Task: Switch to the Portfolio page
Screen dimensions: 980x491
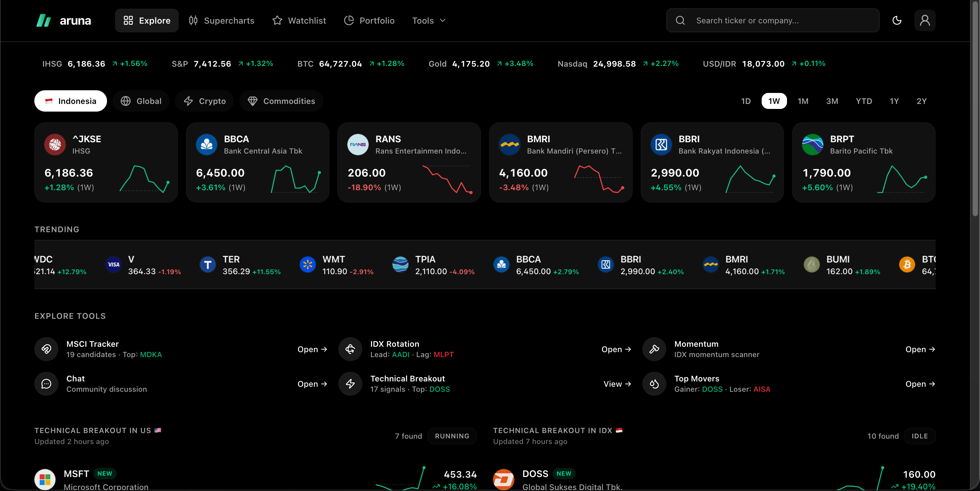Action: [x=369, y=21]
